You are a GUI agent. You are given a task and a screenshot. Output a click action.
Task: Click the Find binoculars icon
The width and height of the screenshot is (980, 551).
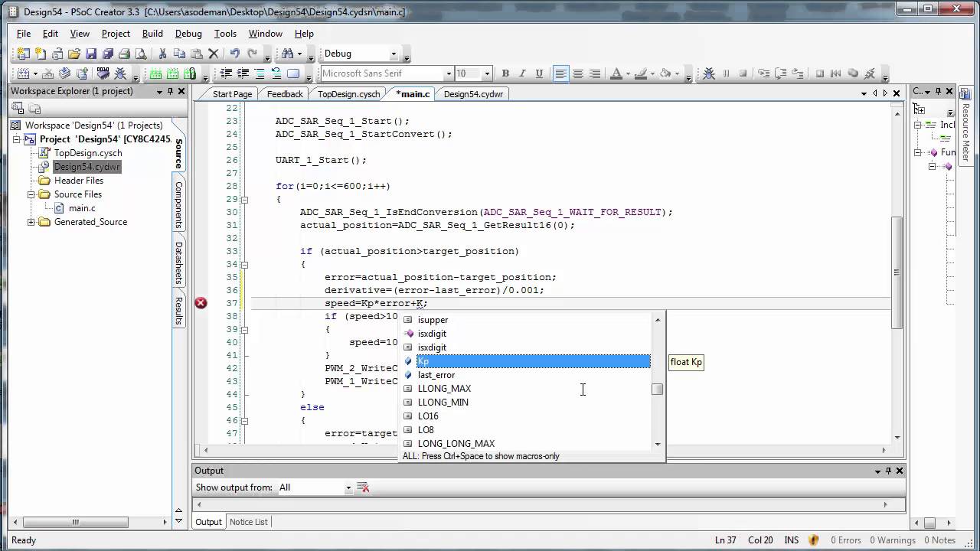coord(287,54)
